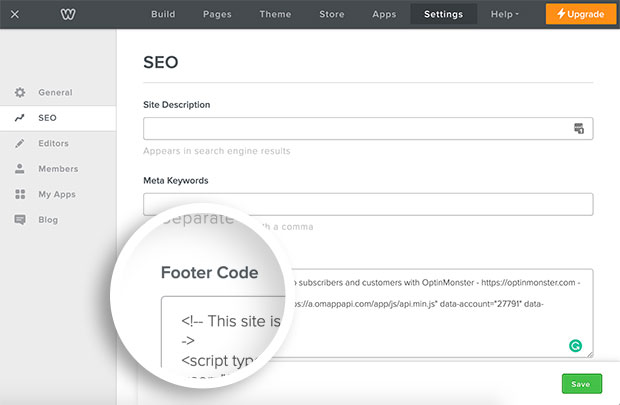Screen dimensions: 620x405
Task: Open Blog settings section
Action: point(58,220)
